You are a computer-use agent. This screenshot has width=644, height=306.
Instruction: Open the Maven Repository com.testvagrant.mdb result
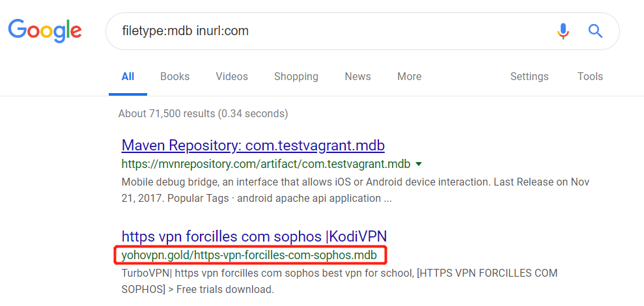tap(253, 145)
